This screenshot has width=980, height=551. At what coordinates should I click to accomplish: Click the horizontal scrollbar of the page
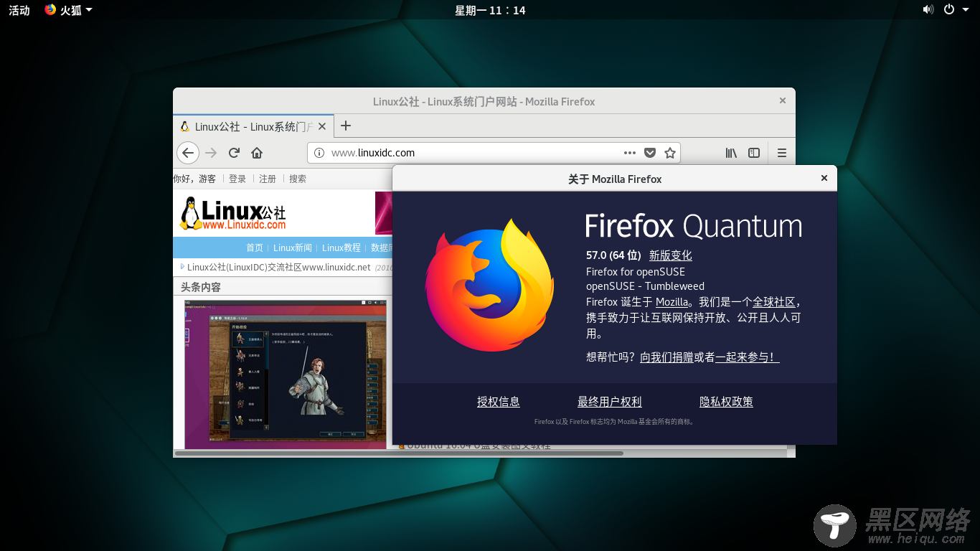399,453
